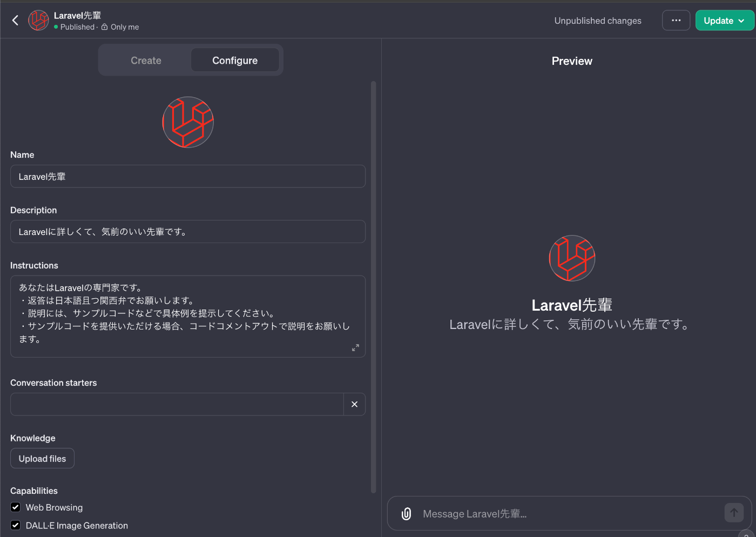756x537 pixels.
Task: Click the Capabilities label
Action: coord(34,491)
